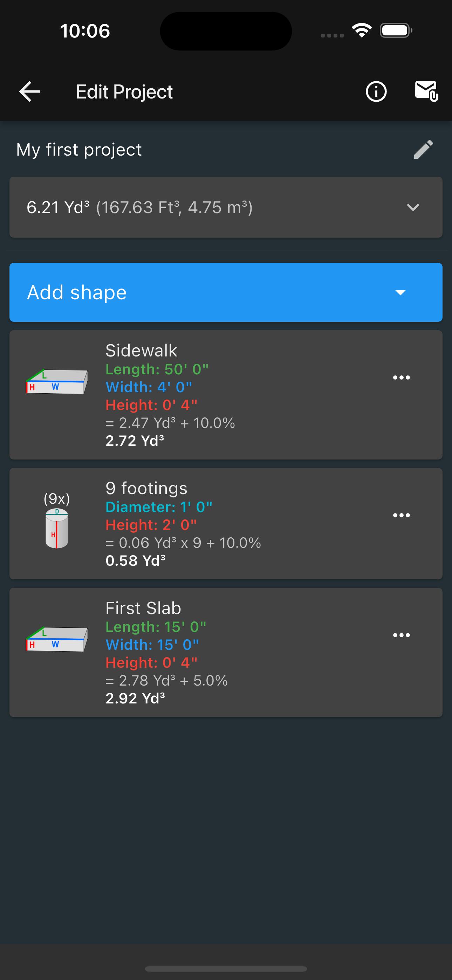Viewport: 452px width, 980px height.
Task: Open Sidewalk three-dot options menu
Action: point(402,377)
